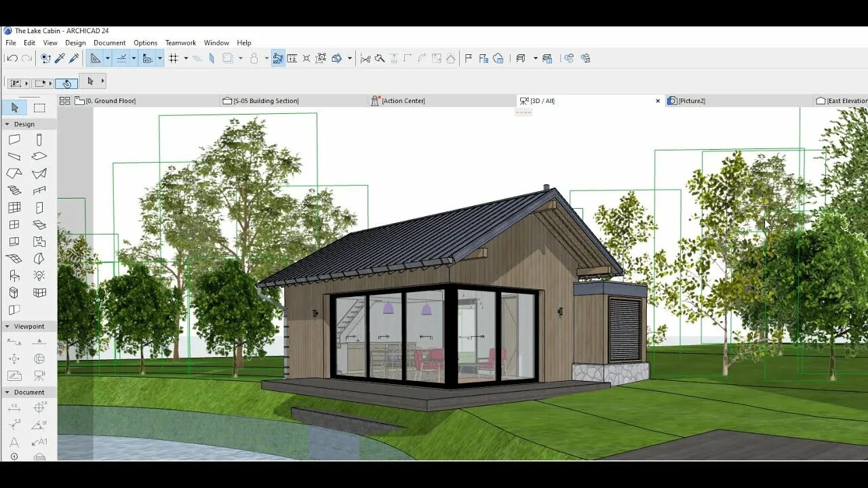
Task: Switch to the Picture2 tab
Action: 738,101
